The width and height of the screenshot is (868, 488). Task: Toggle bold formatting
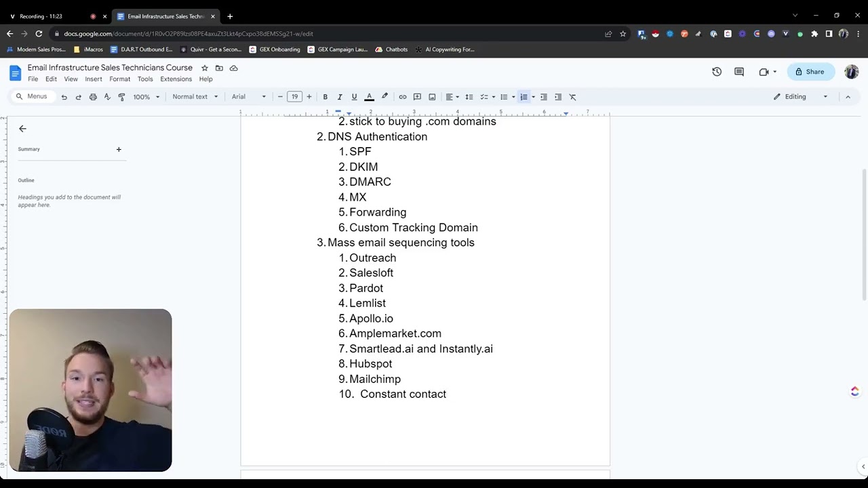click(325, 97)
